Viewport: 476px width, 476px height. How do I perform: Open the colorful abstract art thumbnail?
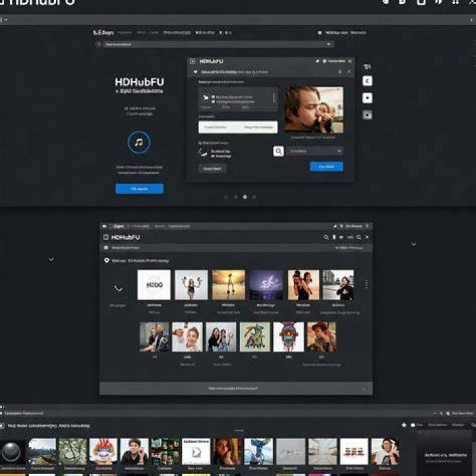pos(255,337)
